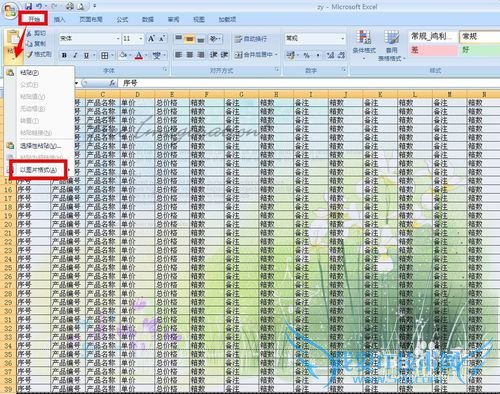Switch to the Add-ins (加载项) tab
The width and height of the screenshot is (500, 394).
pos(227,19)
